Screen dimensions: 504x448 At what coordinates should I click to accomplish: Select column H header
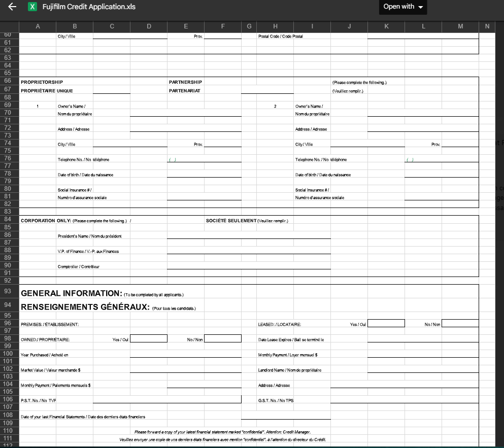(x=275, y=26)
